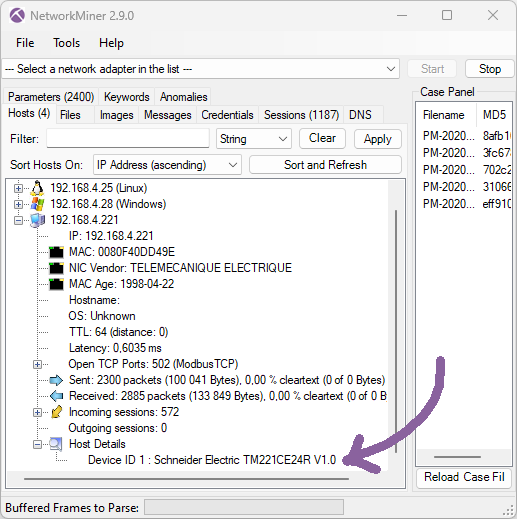Image resolution: width=517 pixels, height=519 pixels.
Task: Collapse the 192.168.4.221 host node
Action: pos(18,220)
